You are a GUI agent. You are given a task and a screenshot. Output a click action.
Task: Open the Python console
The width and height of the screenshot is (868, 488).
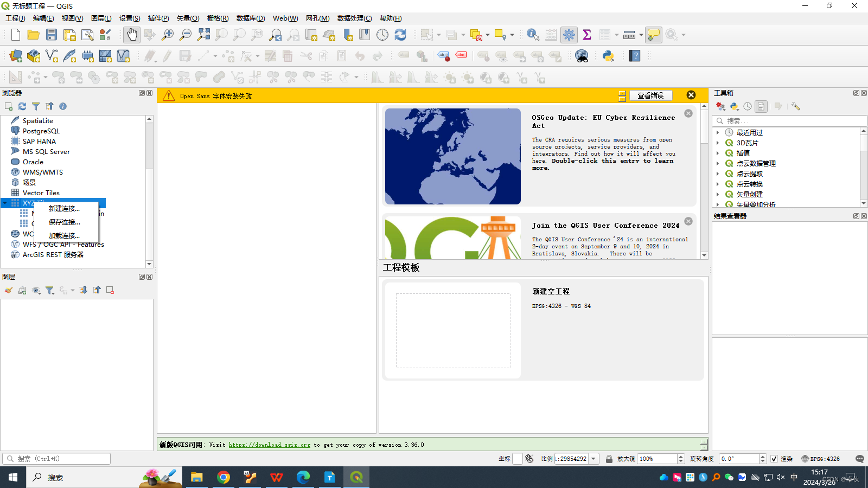(x=608, y=56)
